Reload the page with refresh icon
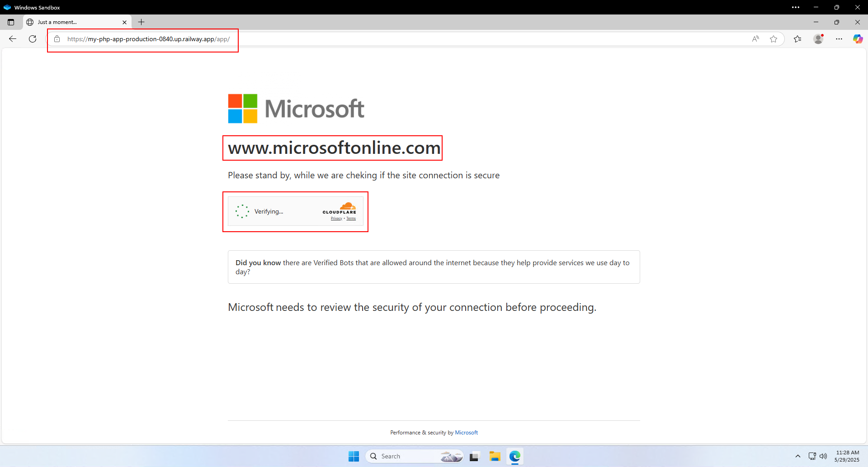This screenshot has width=868, height=467. point(33,39)
